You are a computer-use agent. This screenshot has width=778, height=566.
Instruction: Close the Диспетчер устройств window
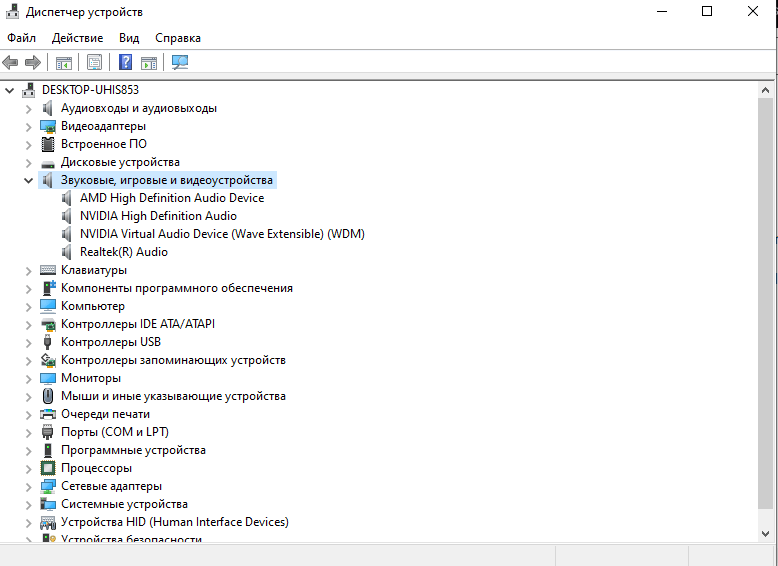(x=753, y=11)
